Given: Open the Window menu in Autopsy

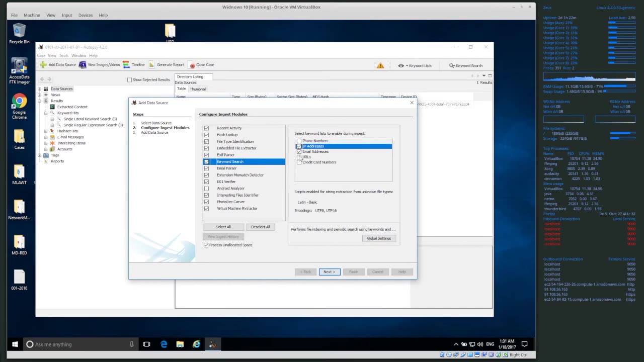Looking at the screenshot, I should (x=78, y=55).
